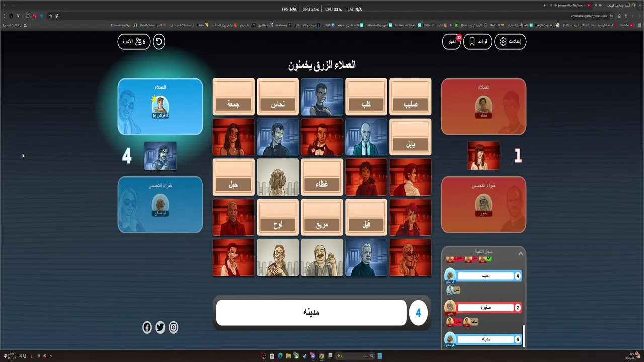Click the guessed word حشرة in log
644x362 pixels.
(x=454, y=322)
